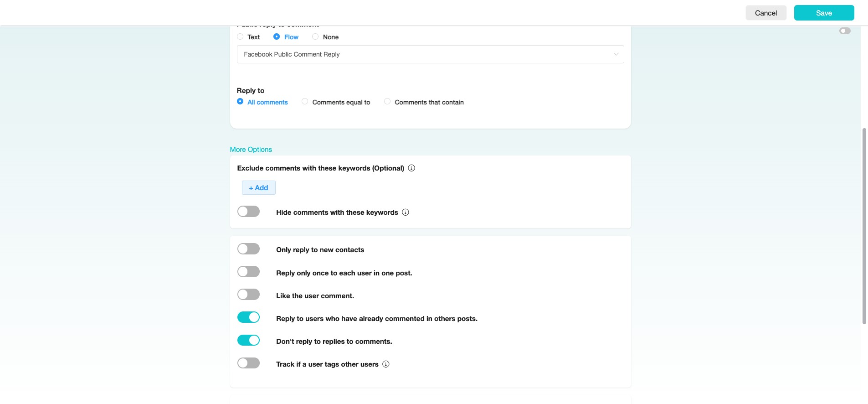Enable Only reply to new contacts
Screen dimensions: 868x404
point(248,249)
